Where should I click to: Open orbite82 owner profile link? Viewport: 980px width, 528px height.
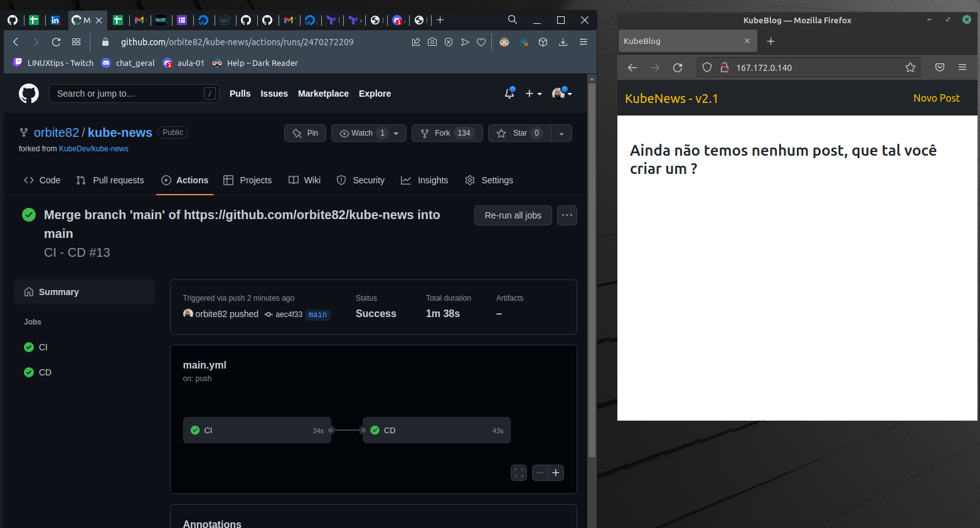tap(56, 132)
